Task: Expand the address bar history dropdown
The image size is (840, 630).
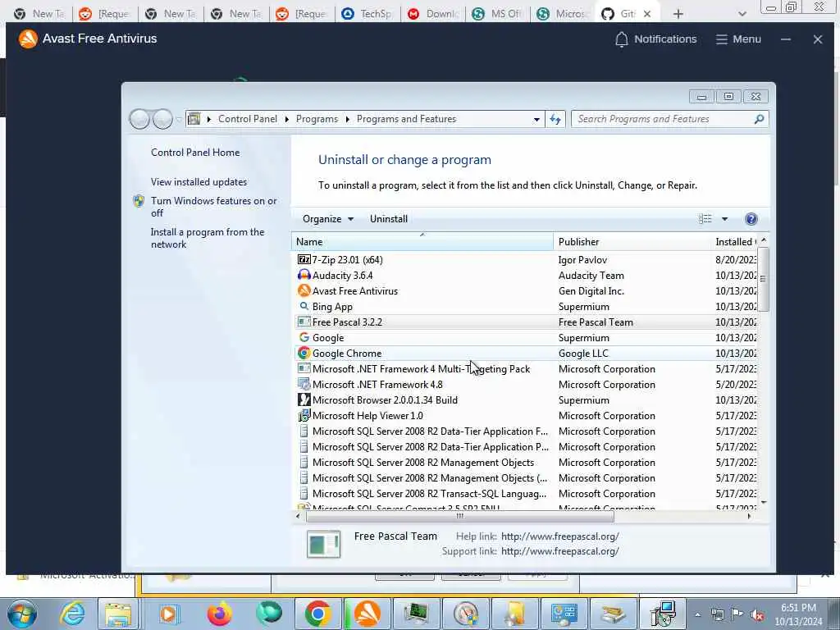Action: coord(536,120)
